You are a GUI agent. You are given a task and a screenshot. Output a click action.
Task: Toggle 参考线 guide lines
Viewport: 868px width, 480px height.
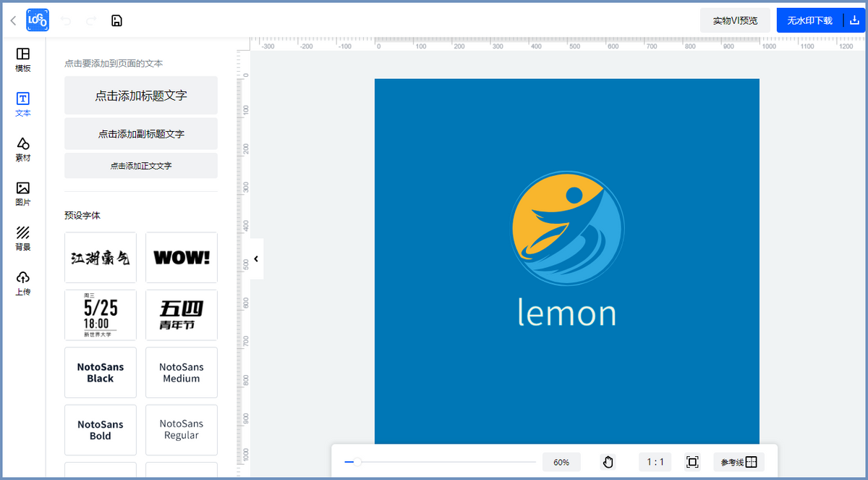point(739,462)
